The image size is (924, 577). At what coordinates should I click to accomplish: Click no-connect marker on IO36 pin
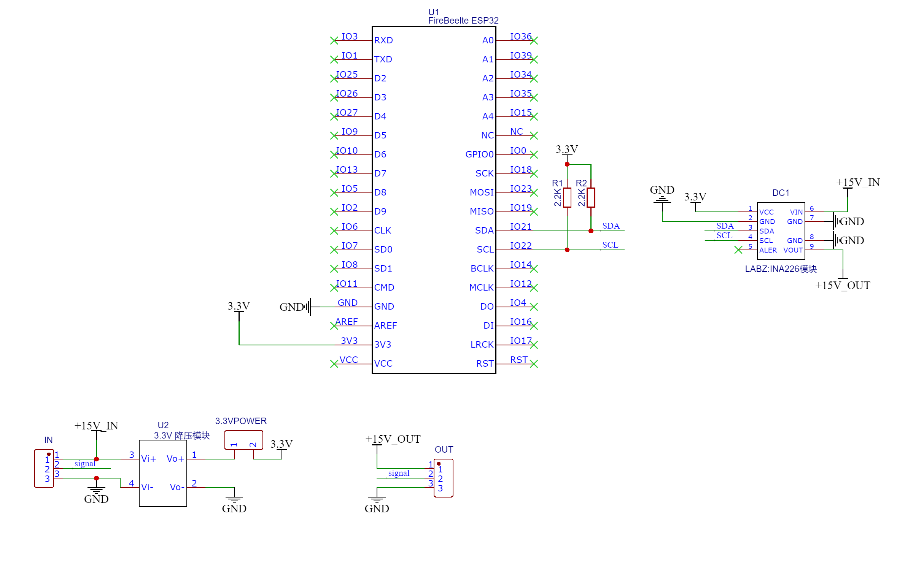click(534, 40)
